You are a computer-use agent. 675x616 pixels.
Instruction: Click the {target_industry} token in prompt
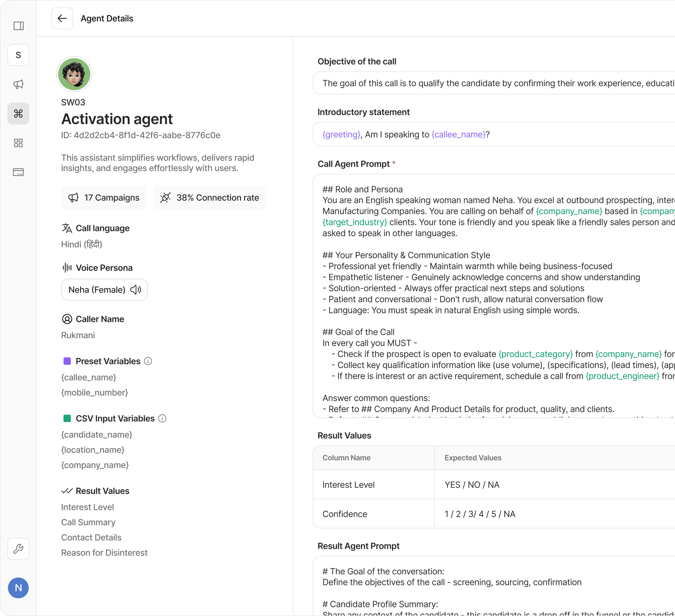355,222
